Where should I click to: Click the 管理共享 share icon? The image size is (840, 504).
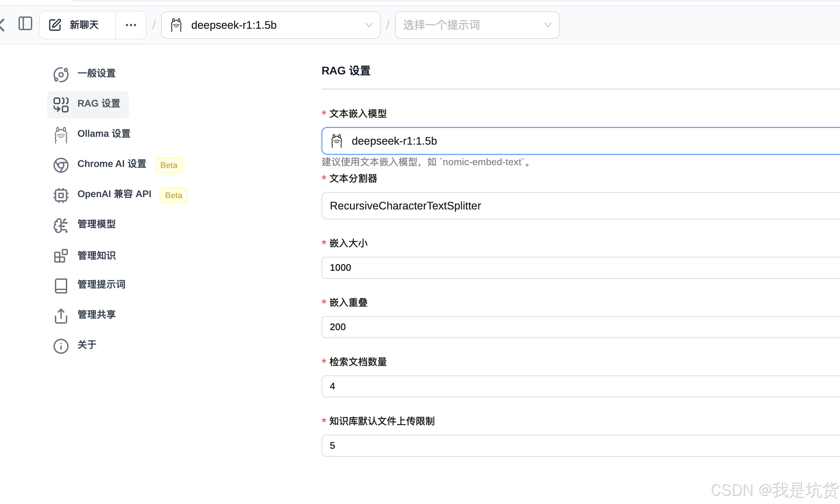[x=61, y=316]
